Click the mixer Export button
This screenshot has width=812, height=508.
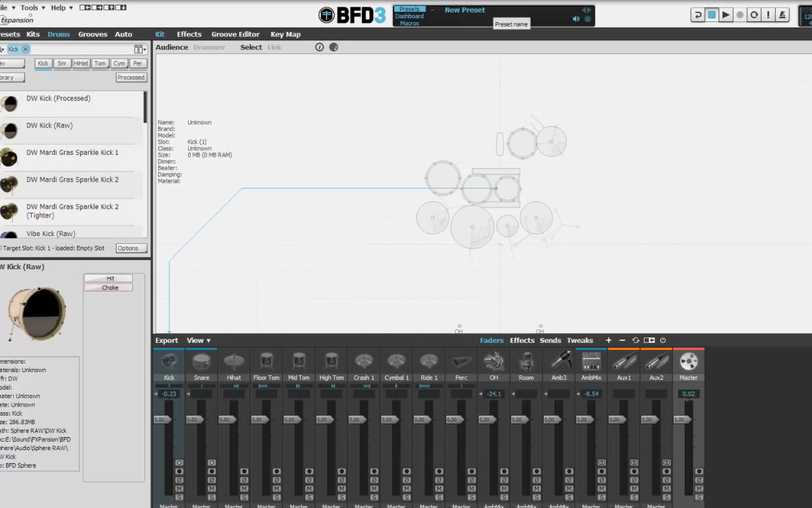pos(167,340)
